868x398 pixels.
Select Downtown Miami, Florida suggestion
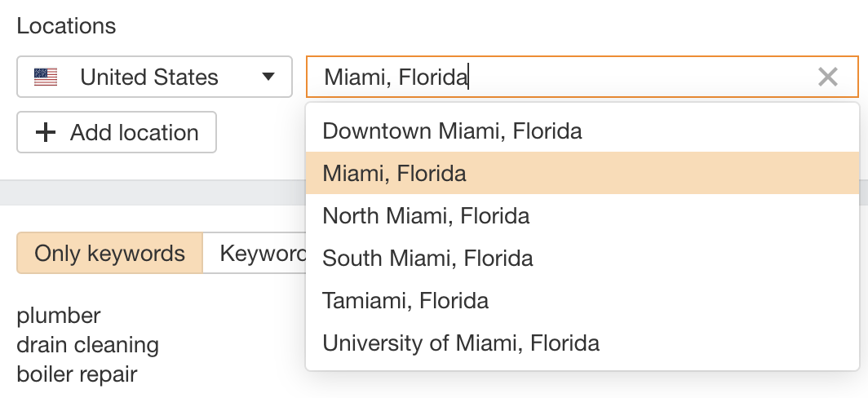pyautogui.click(x=582, y=131)
